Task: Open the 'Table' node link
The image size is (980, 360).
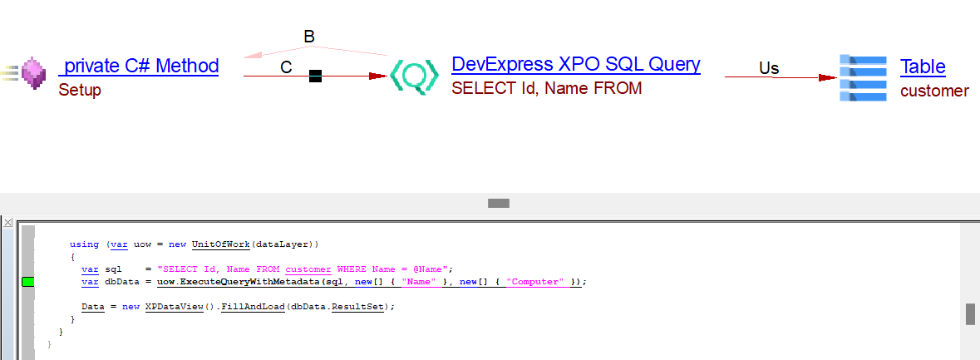Action: [923, 67]
